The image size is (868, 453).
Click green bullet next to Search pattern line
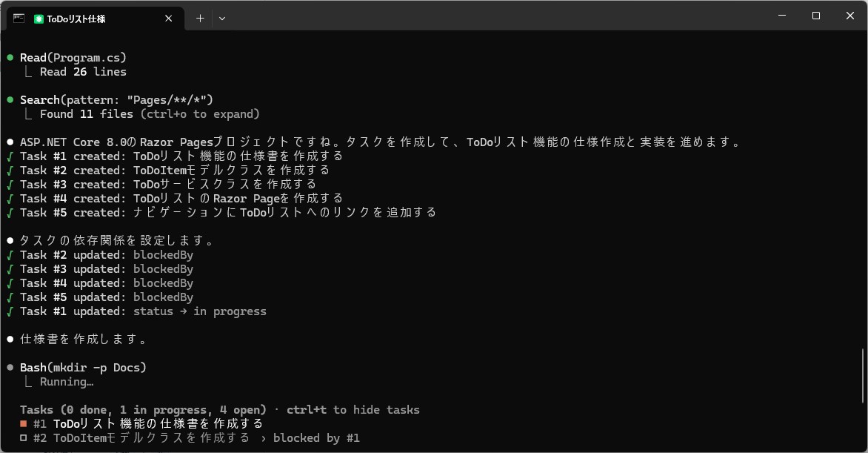click(10, 100)
